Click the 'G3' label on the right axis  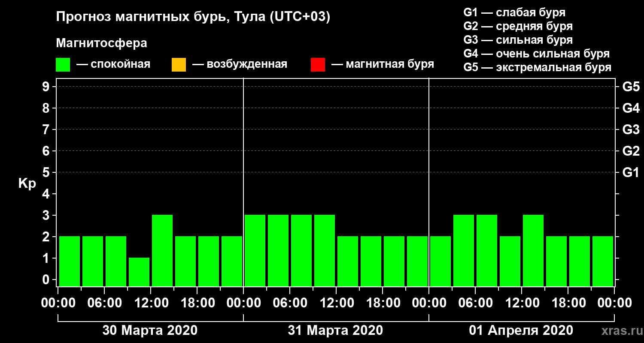coord(631,129)
